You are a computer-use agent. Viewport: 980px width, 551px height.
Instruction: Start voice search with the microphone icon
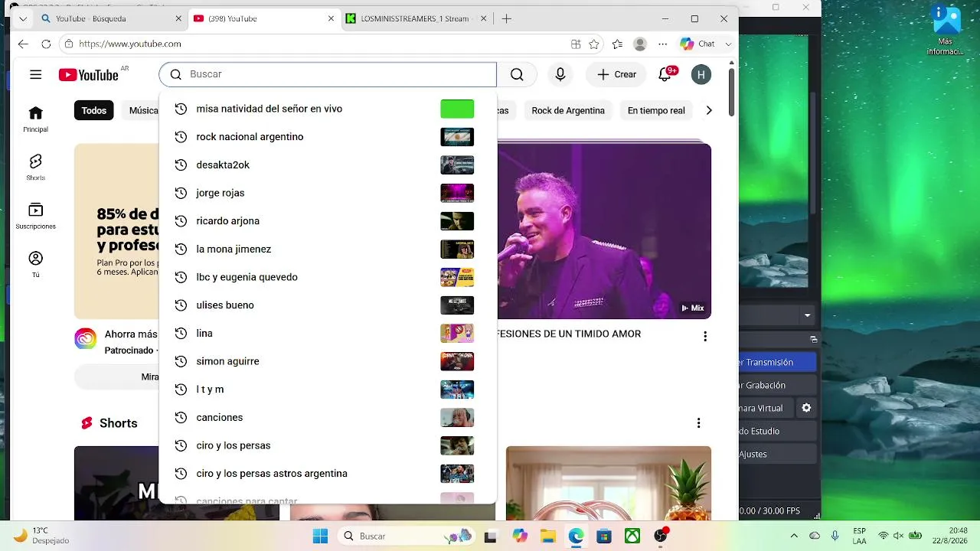[x=560, y=74]
